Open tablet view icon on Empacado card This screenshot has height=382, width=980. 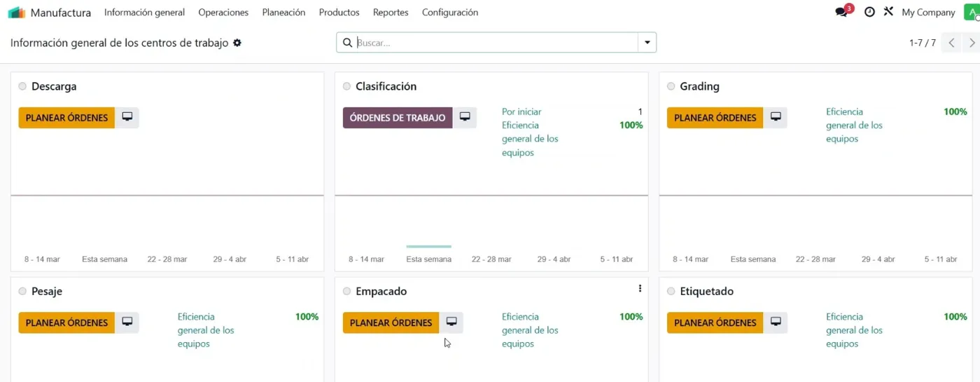[451, 322]
